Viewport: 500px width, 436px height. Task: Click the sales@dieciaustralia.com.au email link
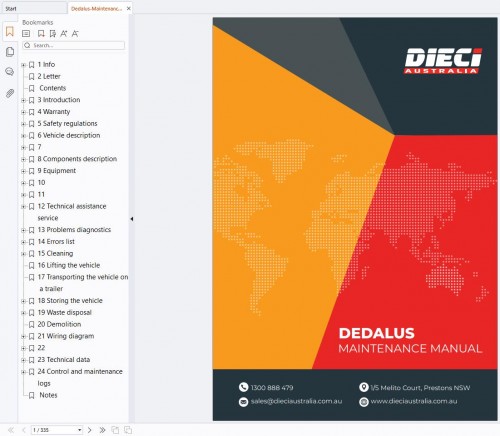(x=296, y=401)
